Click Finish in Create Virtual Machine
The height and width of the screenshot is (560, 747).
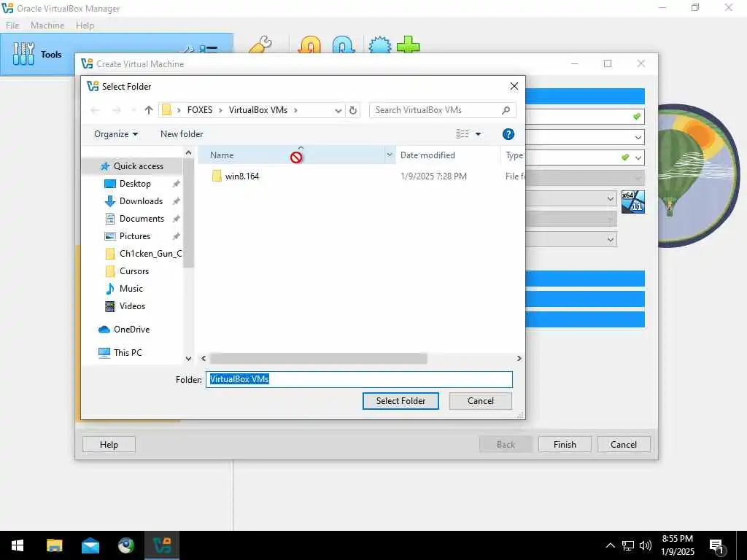[565, 445]
